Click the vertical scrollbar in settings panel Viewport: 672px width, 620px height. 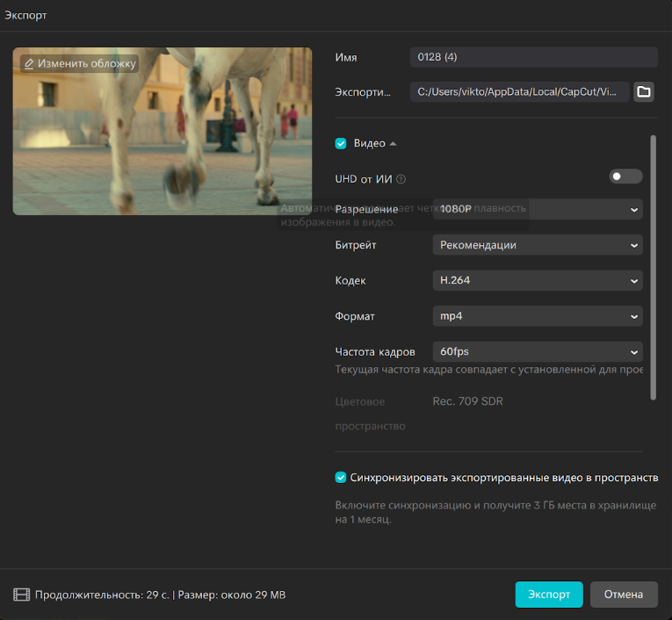point(653,267)
